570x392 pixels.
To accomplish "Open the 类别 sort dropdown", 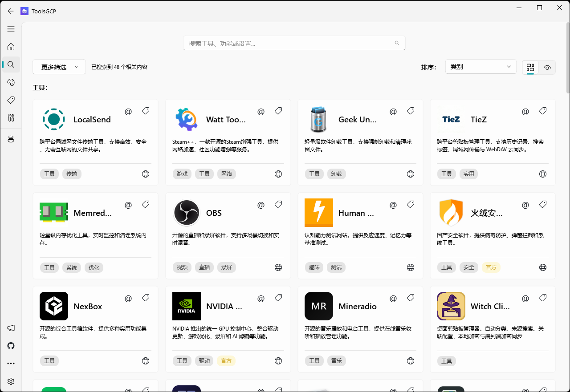I will point(480,67).
